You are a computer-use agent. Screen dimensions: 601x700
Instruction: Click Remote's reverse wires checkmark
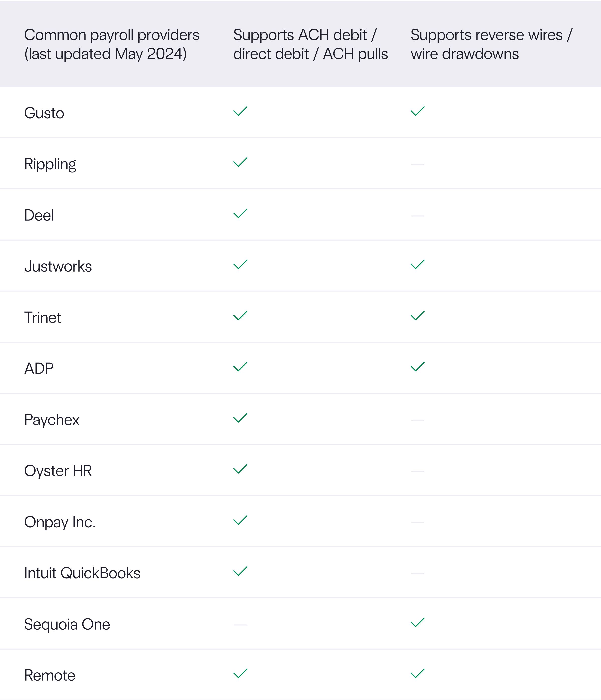point(418,674)
